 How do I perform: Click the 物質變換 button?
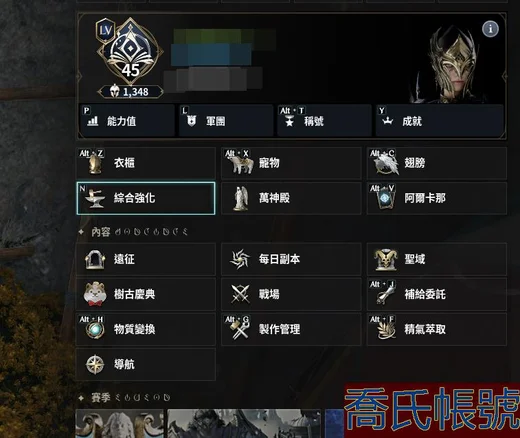tap(146, 329)
